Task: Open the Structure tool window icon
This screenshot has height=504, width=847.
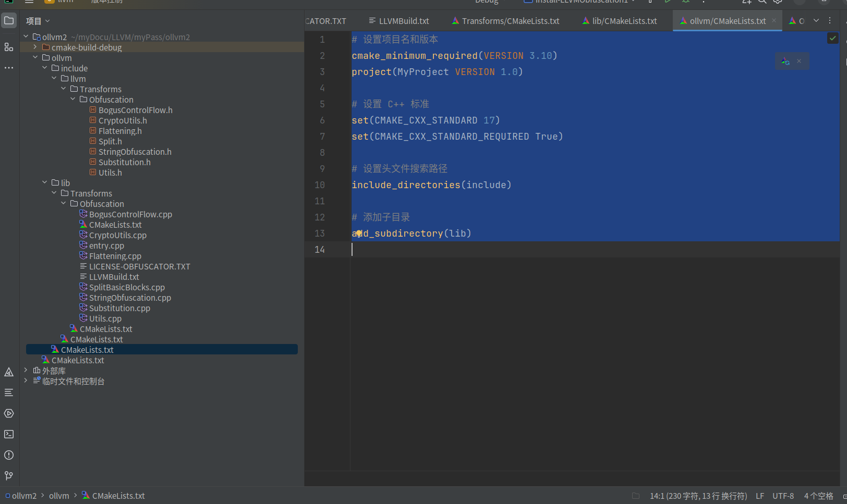Action: pos(9,47)
